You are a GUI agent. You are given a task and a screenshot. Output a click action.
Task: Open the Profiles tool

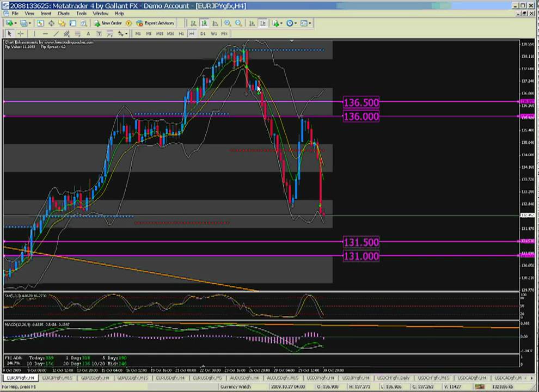coord(23,23)
